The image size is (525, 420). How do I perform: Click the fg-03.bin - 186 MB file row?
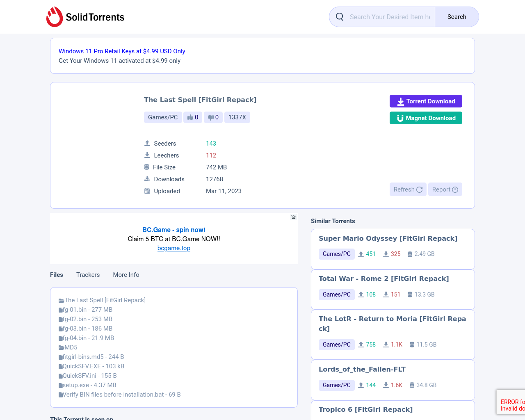pos(86,329)
